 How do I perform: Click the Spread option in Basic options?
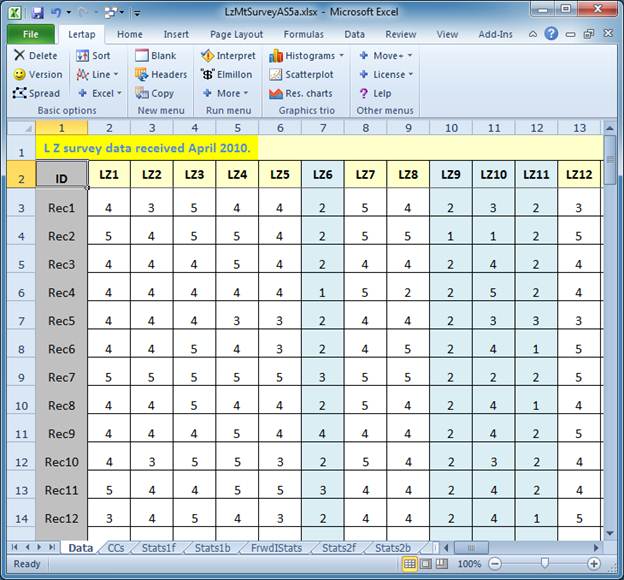click(36, 94)
